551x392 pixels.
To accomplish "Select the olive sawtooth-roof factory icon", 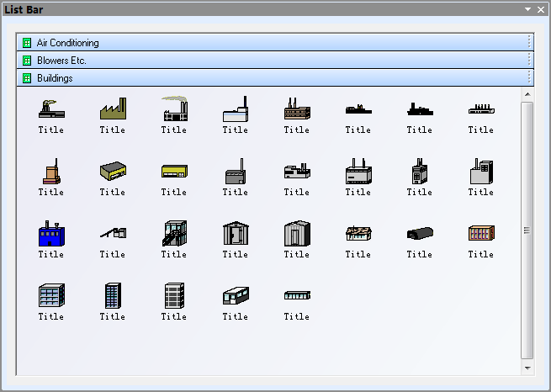I will [112, 109].
